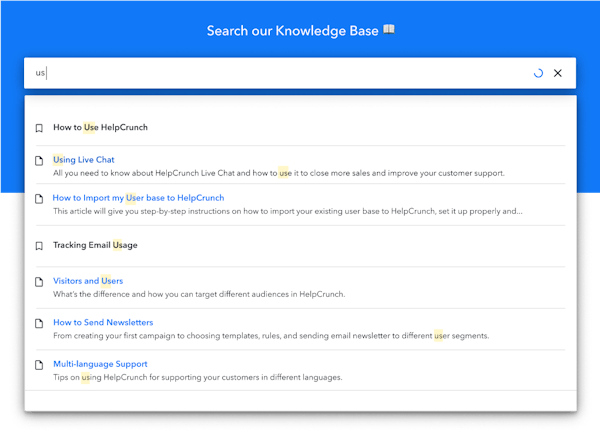This screenshot has width=600, height=432.
Task: Open the Multi-language Support article
Action: coord(100,364)
